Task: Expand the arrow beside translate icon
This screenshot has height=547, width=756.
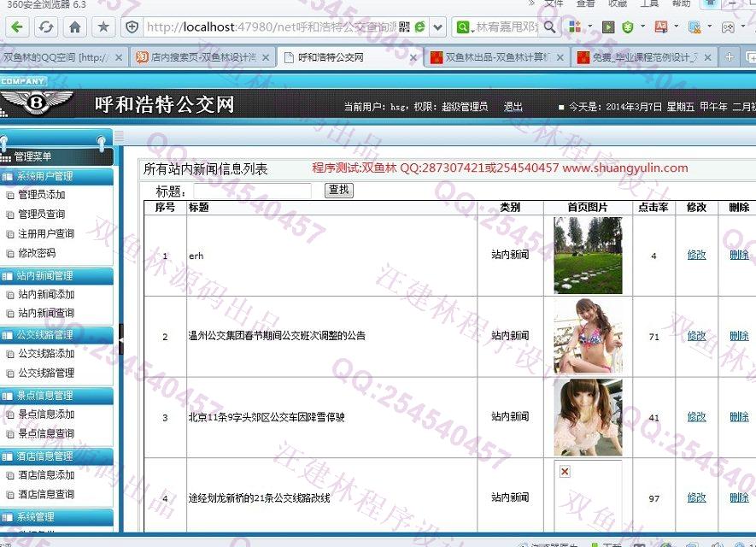Action: 677,26
